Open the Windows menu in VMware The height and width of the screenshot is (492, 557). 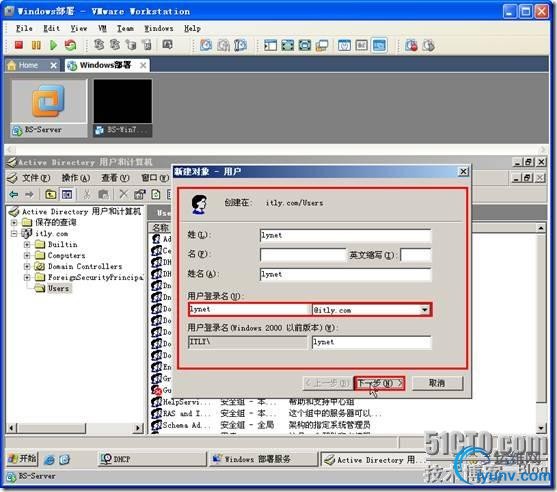click(158, 28)
